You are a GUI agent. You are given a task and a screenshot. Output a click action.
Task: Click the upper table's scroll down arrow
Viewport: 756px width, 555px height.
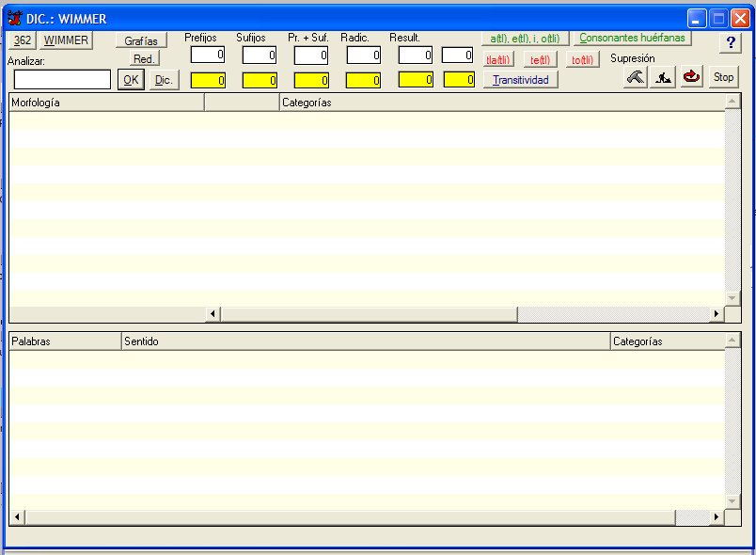coord(732,298)
